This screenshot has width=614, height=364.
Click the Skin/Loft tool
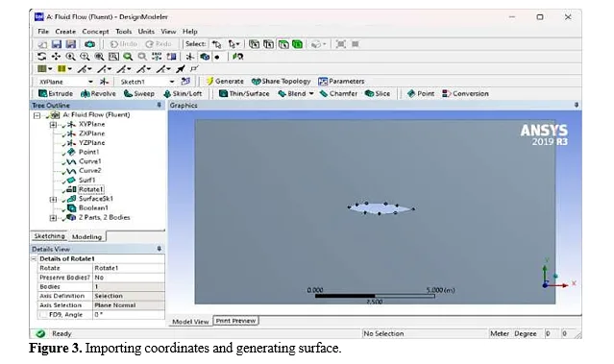tap(183, 94)
